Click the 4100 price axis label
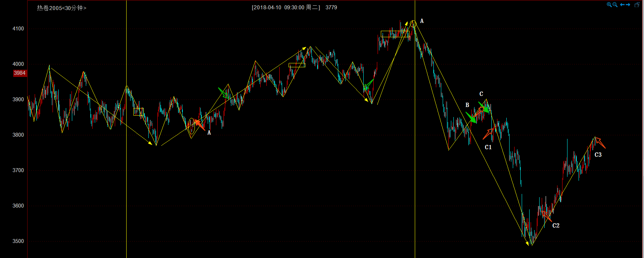This screenshot has width=644, height=258. tap(18, 29)
